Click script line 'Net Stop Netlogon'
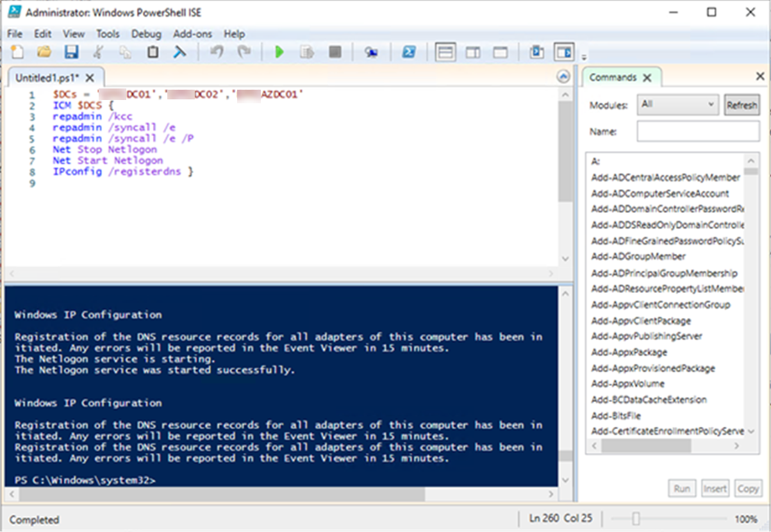 104,149
